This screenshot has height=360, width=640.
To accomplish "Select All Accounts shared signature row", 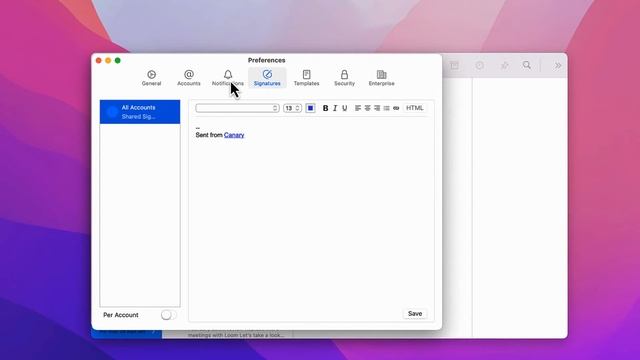I will click(140, 112).
